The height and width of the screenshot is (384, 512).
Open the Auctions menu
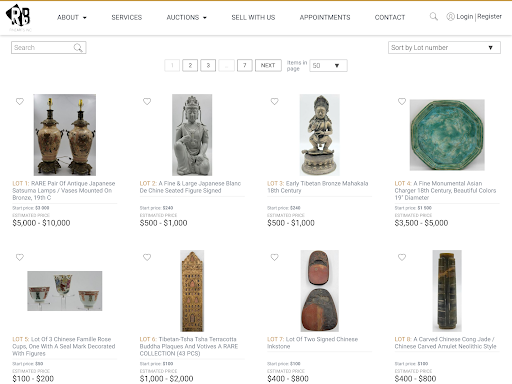[186, 17]
